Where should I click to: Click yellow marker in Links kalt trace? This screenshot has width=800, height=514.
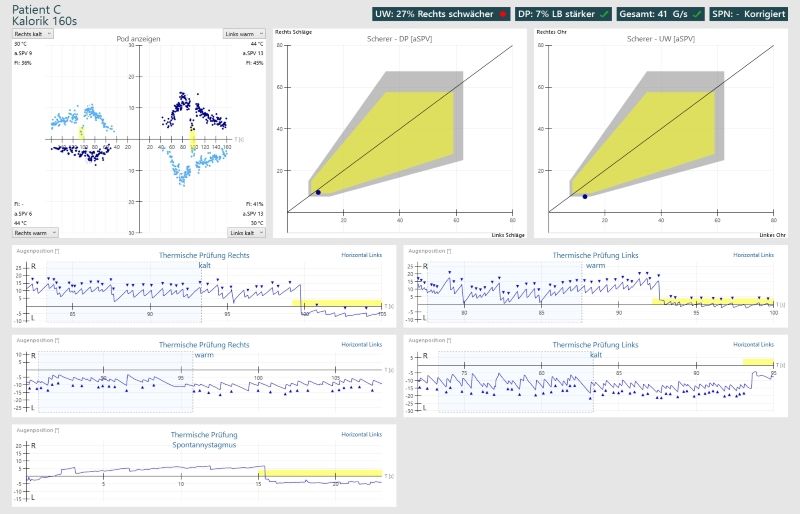pyautogui.click(x=757, y=362)
